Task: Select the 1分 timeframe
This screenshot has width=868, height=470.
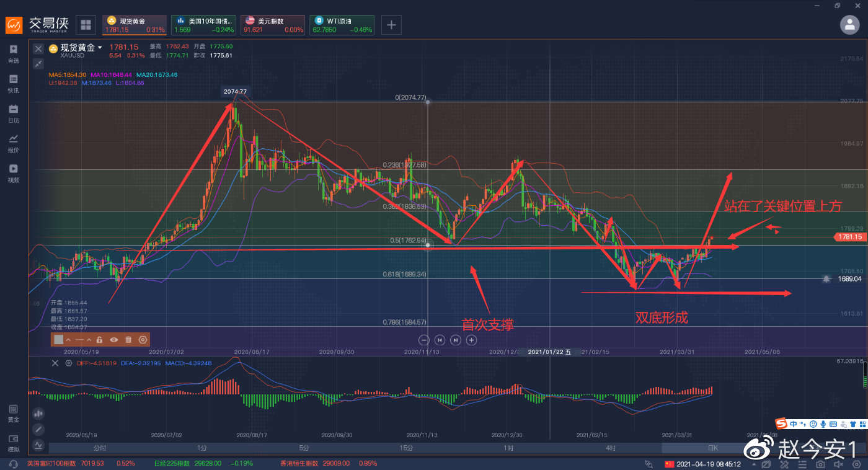Action: point(202,448)
